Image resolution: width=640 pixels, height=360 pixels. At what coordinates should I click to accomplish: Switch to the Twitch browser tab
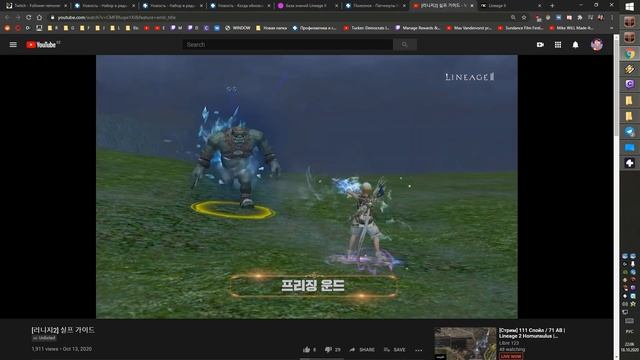36,6
